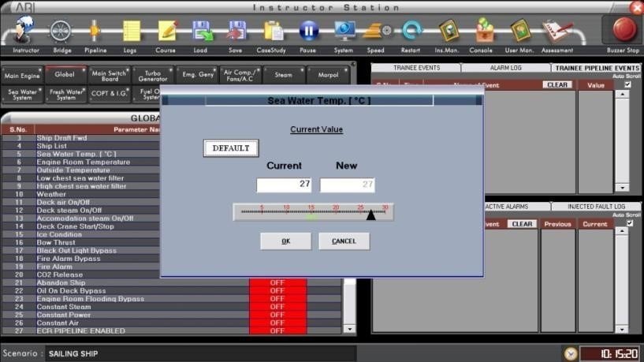
Task: Switch to the Alarm Log tab
Action: (506, 69)
